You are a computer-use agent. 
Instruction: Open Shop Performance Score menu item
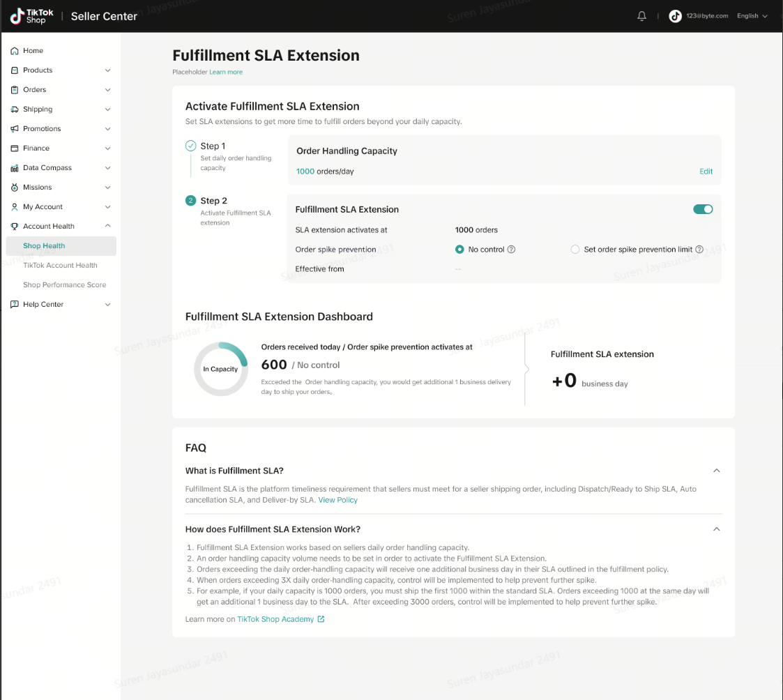[64, 285]
